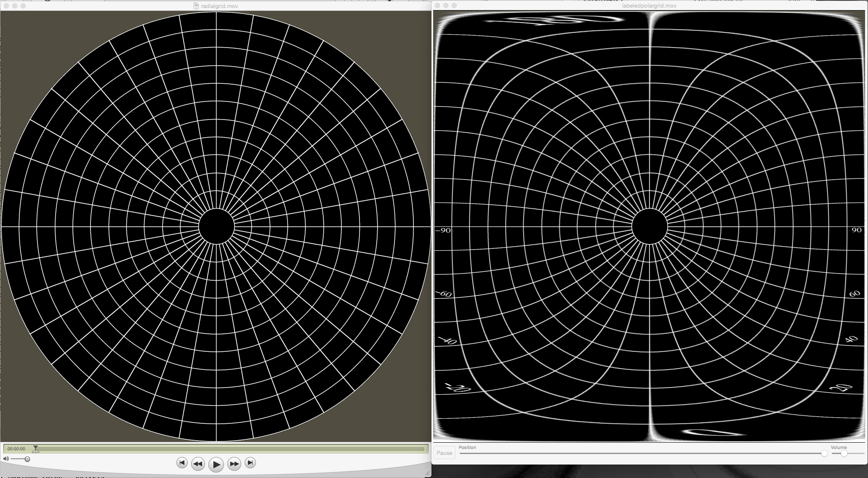Click the Position slider knob in labeledpolargrid.mov

(824, 453)
